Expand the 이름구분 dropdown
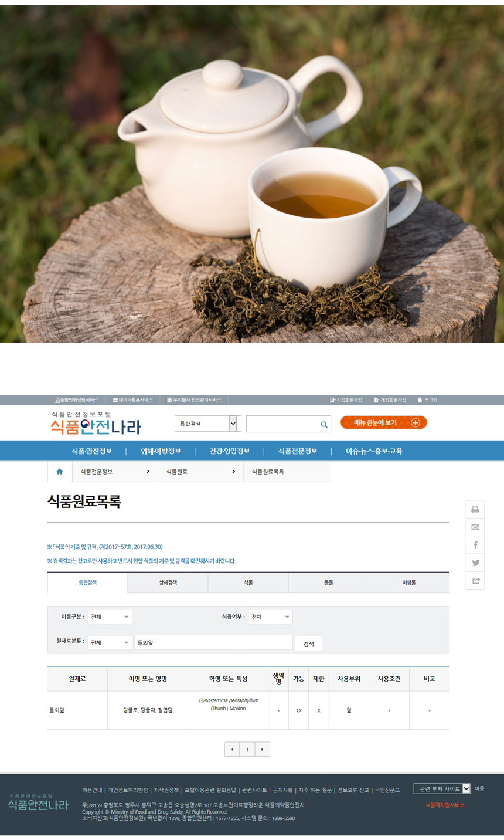Image resolution: width=504 pixels, height=840 pixels. click(110, 617)
